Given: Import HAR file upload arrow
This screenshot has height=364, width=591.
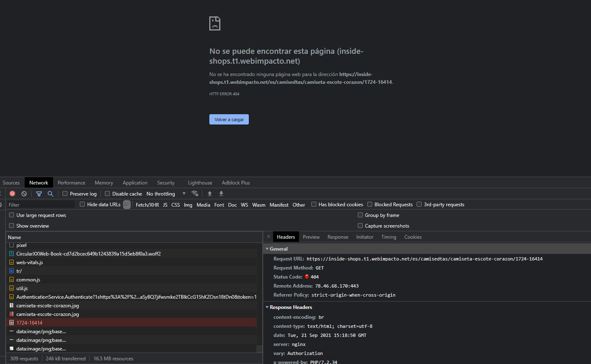Looking at the screenshot, I should [x=210, y=194].
